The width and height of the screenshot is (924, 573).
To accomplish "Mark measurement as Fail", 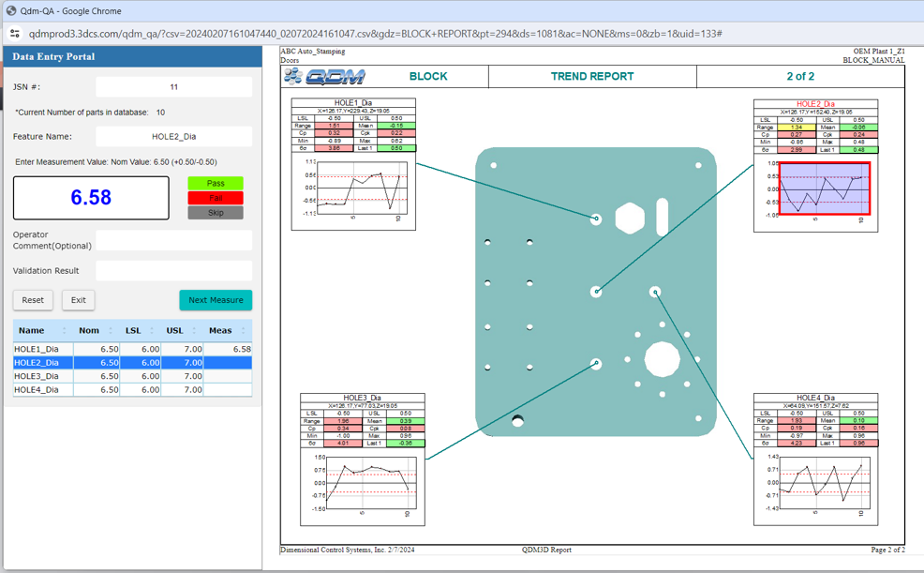I will click(x=216, y=198).
